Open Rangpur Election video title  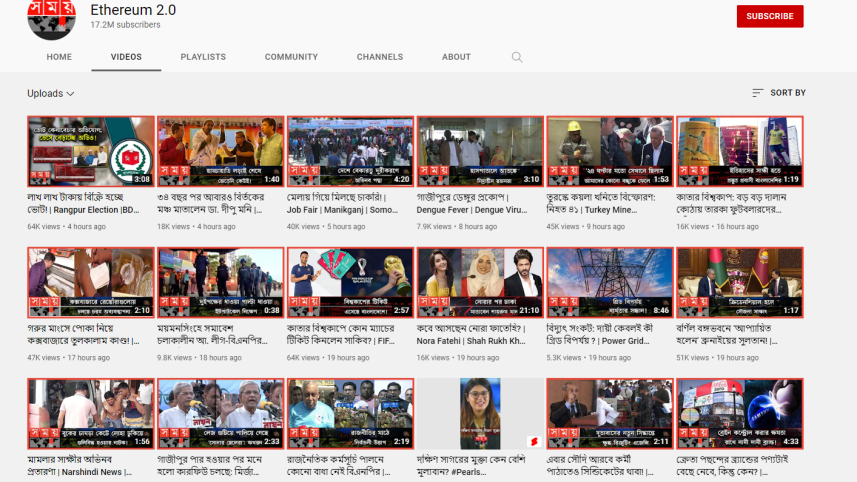84,203
